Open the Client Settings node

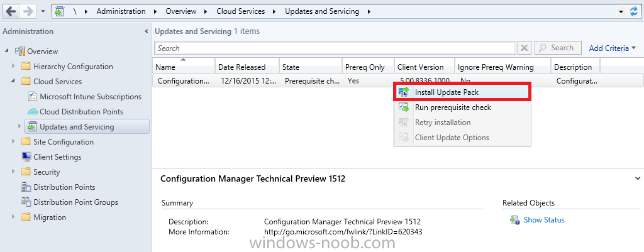point(57,156)
